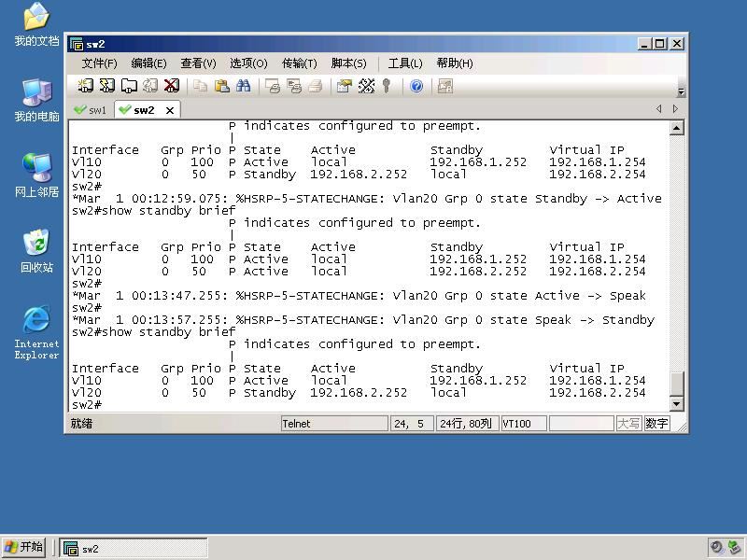Click the Connect toolbar icon
The image size is (747, 560).
point(85,86)
